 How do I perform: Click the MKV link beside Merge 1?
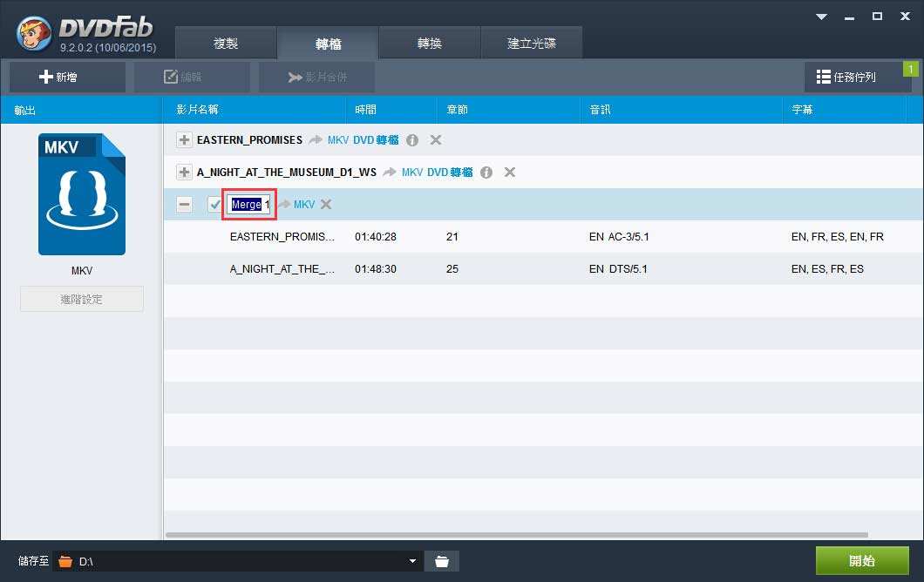[x=304, y=205]
